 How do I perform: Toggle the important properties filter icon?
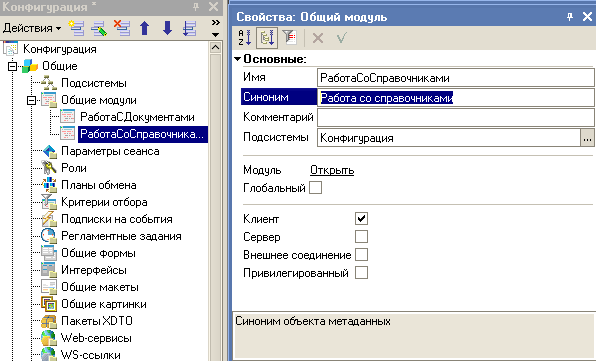290,38
